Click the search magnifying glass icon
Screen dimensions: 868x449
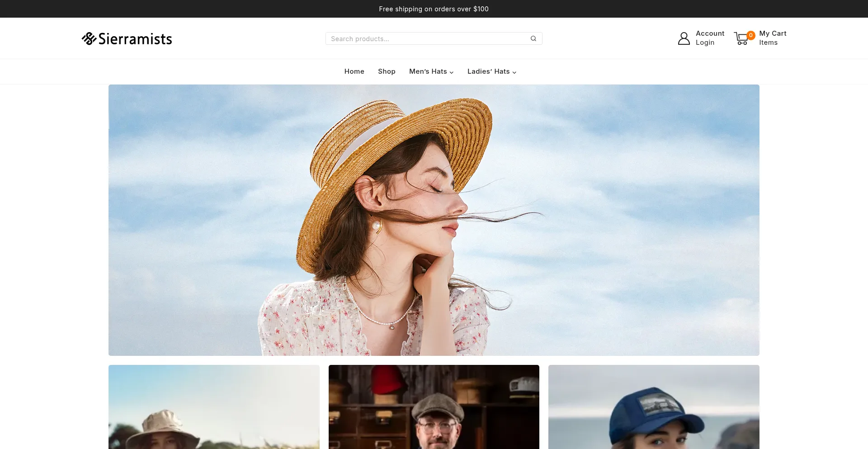click(x=533, y=38)
